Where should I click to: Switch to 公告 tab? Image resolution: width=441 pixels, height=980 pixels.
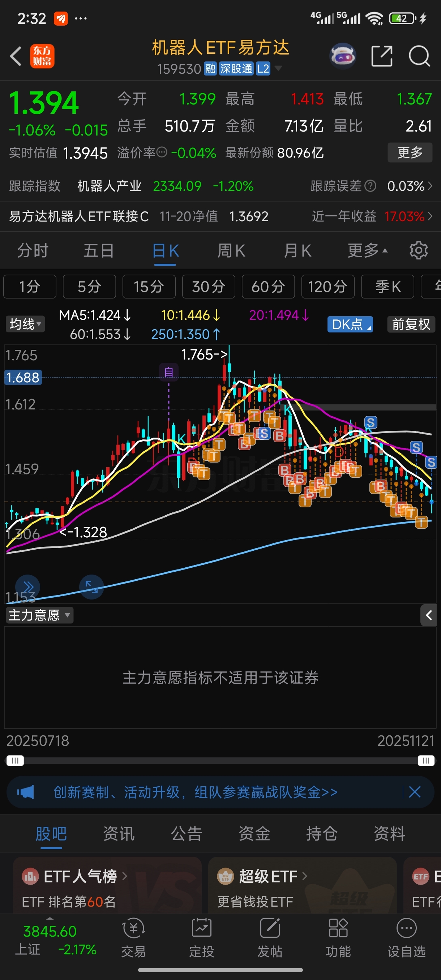pyautogui.click(x=187, y=834)
